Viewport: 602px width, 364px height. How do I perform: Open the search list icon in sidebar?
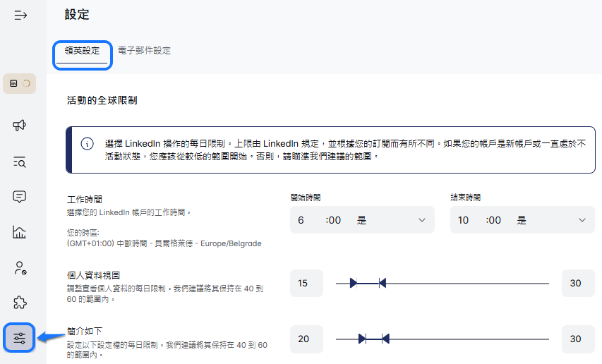point(20,162)
